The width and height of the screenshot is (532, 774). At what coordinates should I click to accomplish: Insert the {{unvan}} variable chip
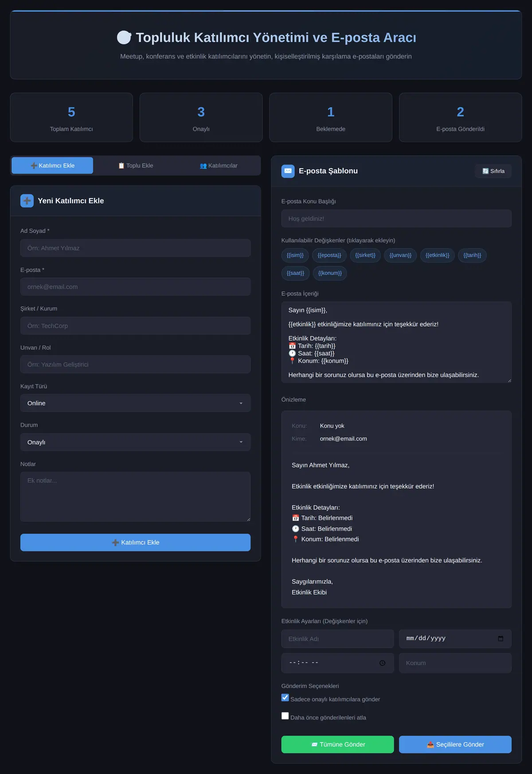[400, 255]
